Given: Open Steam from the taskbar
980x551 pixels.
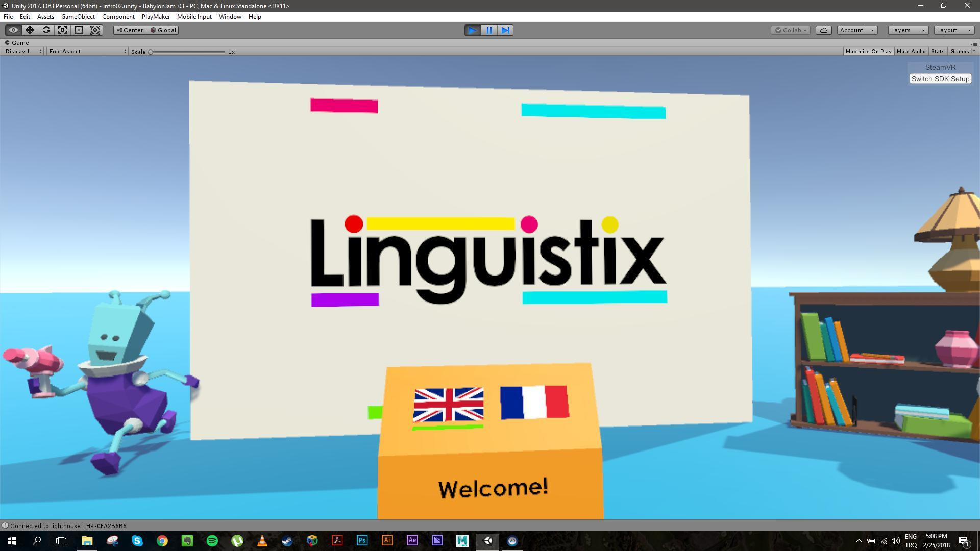Looking at the screenshot, I should click(287, 541).
